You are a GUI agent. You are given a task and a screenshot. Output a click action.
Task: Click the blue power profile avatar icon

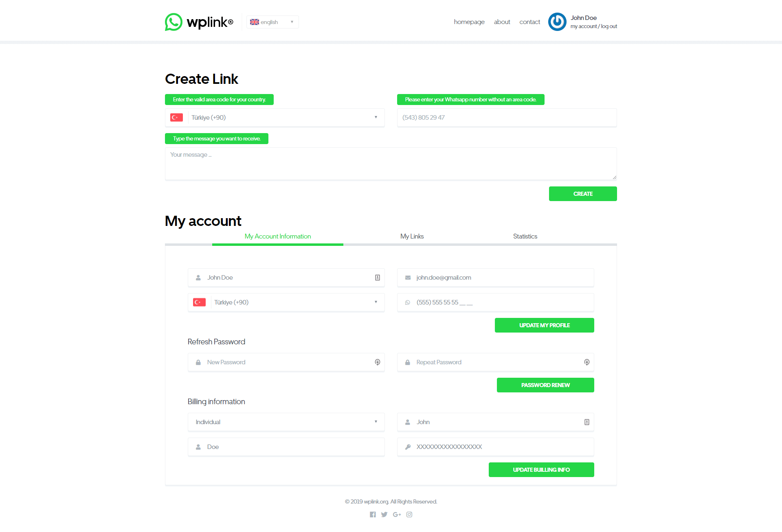(557, 22)
